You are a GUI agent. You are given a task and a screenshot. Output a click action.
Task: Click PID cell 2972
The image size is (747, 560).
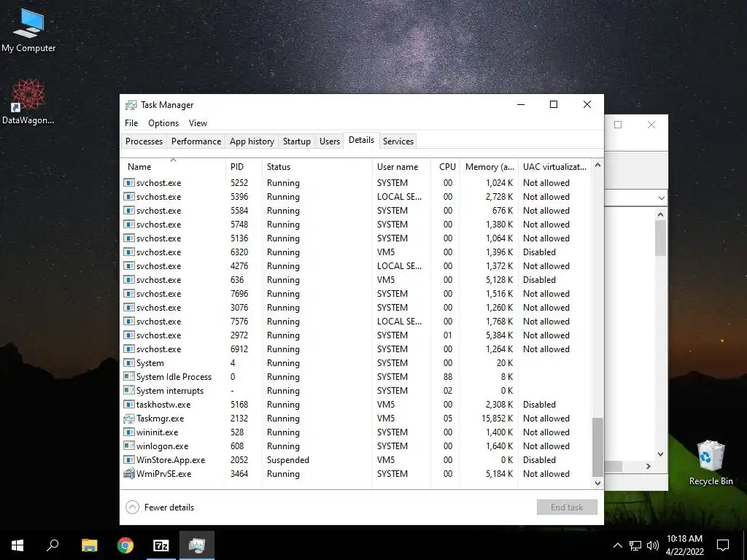pos(239,335)
